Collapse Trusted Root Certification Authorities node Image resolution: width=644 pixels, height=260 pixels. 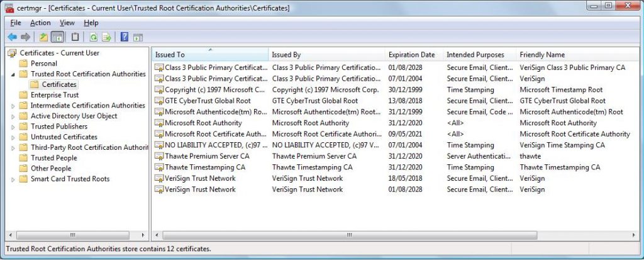(13, 74)
